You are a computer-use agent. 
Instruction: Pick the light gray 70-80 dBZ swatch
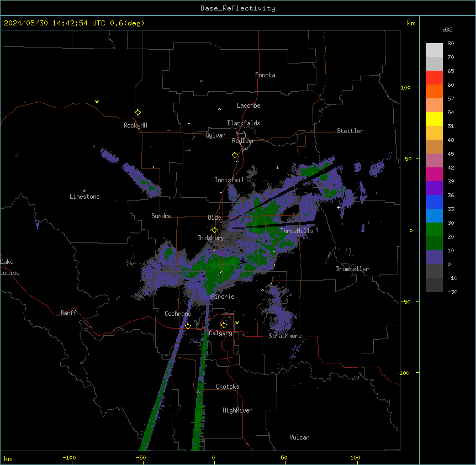click(434, 50)
